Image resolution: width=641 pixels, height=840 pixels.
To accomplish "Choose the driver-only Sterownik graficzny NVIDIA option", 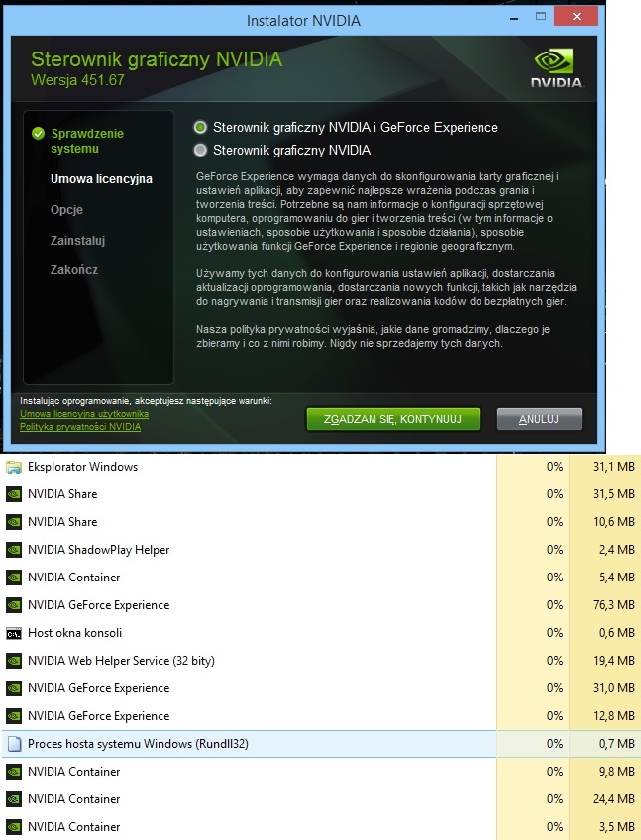I will point(201,151).
